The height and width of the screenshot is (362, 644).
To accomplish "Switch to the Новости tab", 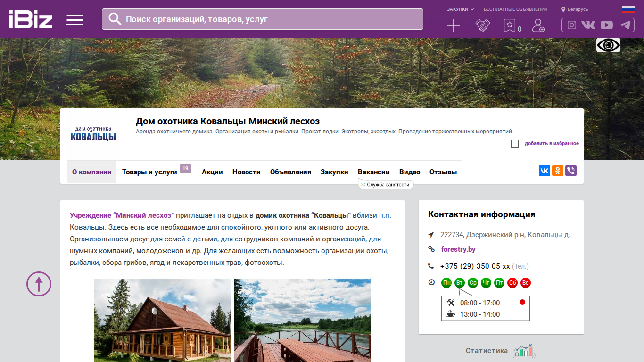I will point(247,172).
